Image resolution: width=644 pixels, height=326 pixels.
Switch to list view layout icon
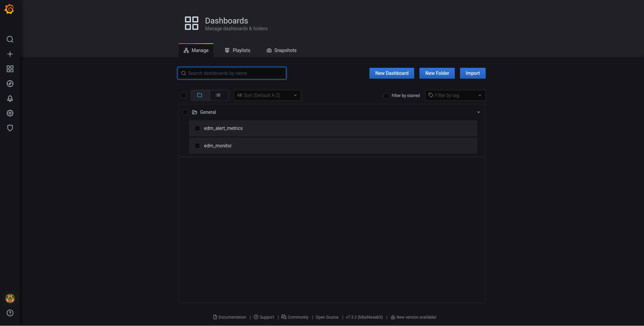tap(219, 95)
